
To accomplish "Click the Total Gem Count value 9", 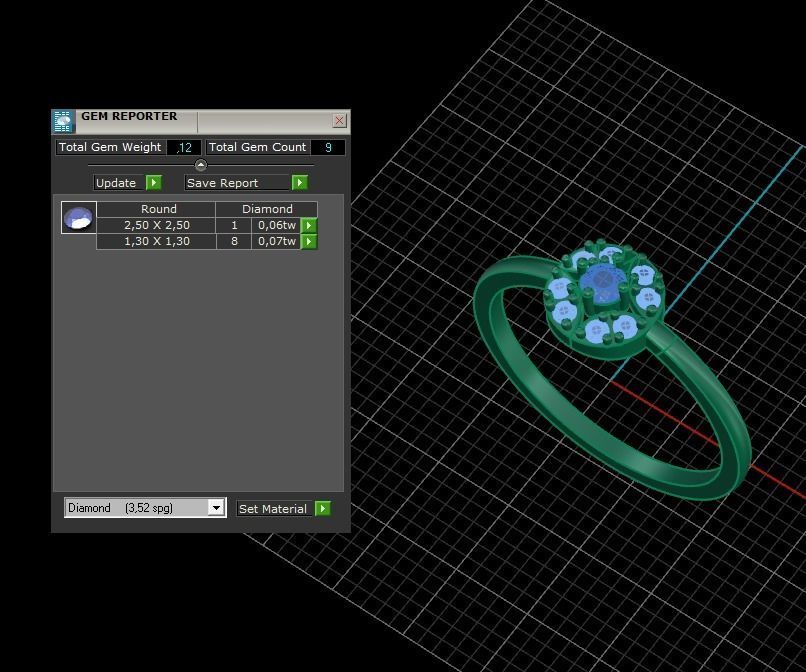I will tap(328, 148).
